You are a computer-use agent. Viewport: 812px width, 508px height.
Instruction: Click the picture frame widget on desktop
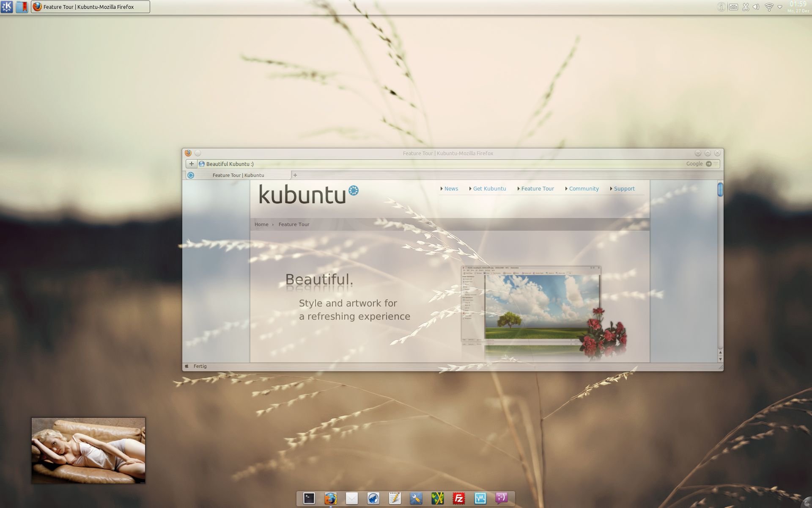coord(88,450)
